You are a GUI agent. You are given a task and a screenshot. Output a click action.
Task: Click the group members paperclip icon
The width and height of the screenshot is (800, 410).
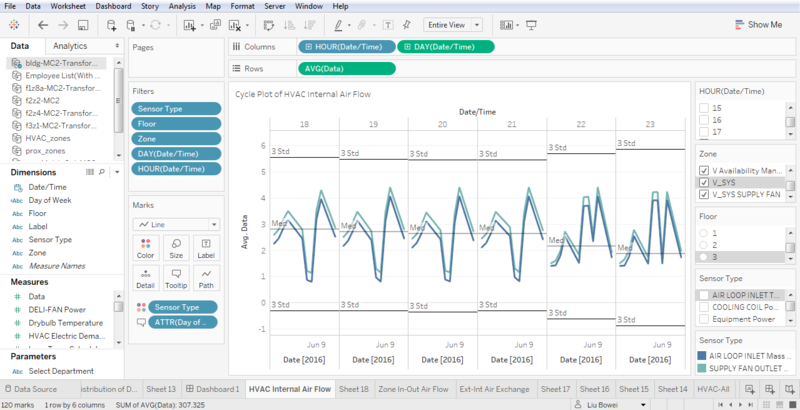tap(362, 25)
